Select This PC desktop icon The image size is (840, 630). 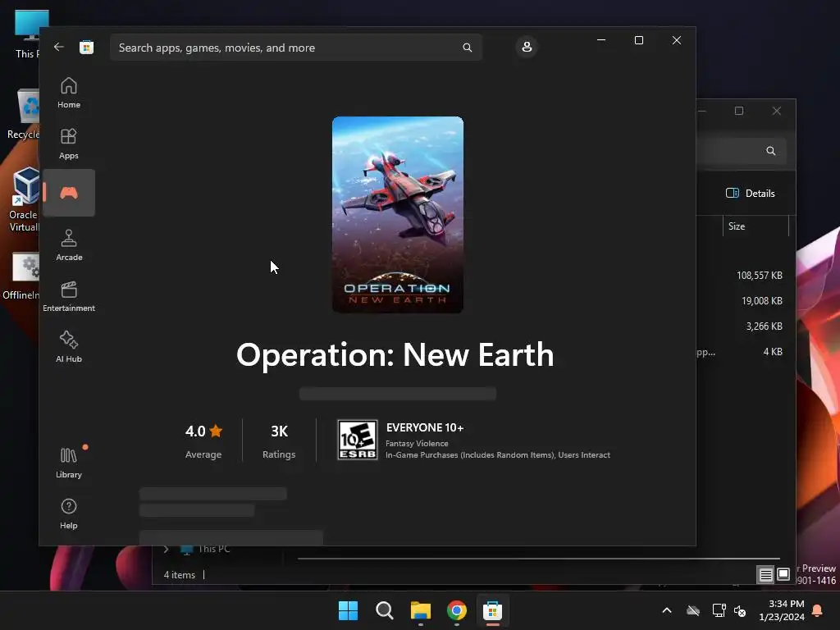(27, 33)
